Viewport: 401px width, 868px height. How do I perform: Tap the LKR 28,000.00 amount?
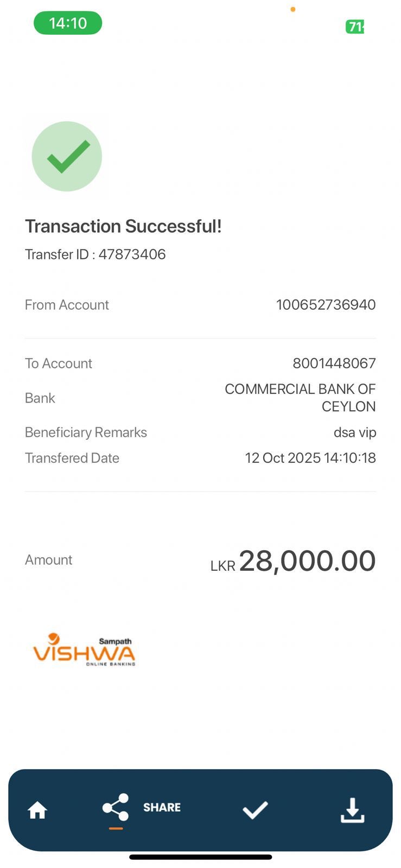pos(294,561)
